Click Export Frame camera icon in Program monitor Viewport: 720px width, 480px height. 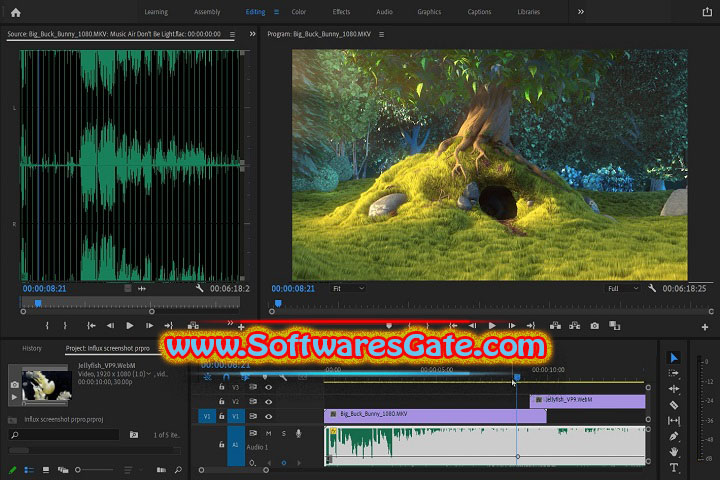coord(595,326)
